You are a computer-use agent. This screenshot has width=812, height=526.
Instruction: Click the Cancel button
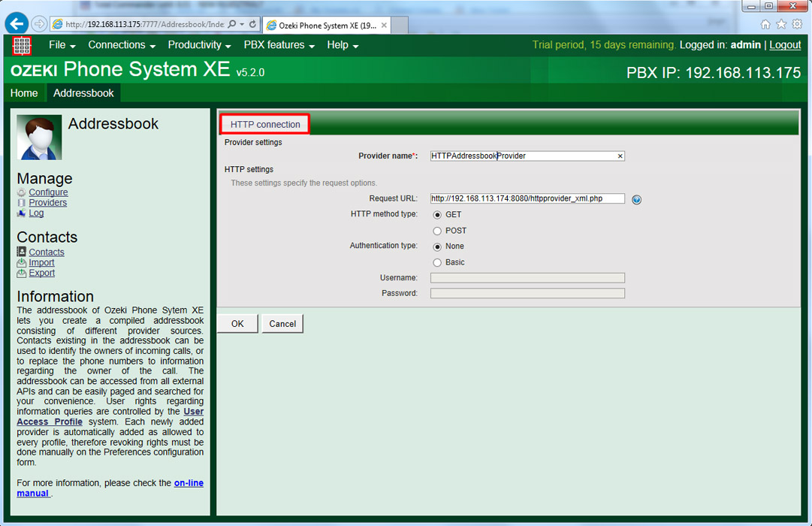(x=282, y=324)
